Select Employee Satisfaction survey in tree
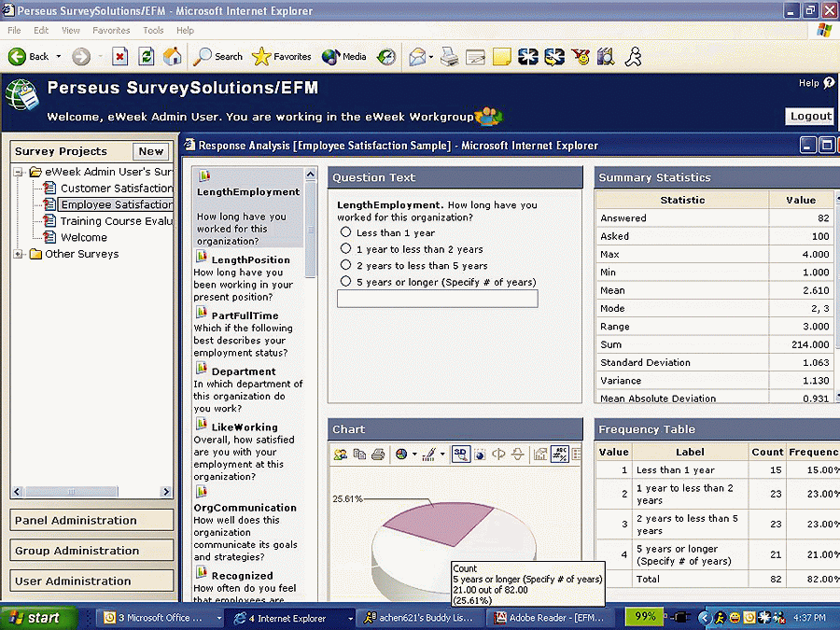 point(109,204)
